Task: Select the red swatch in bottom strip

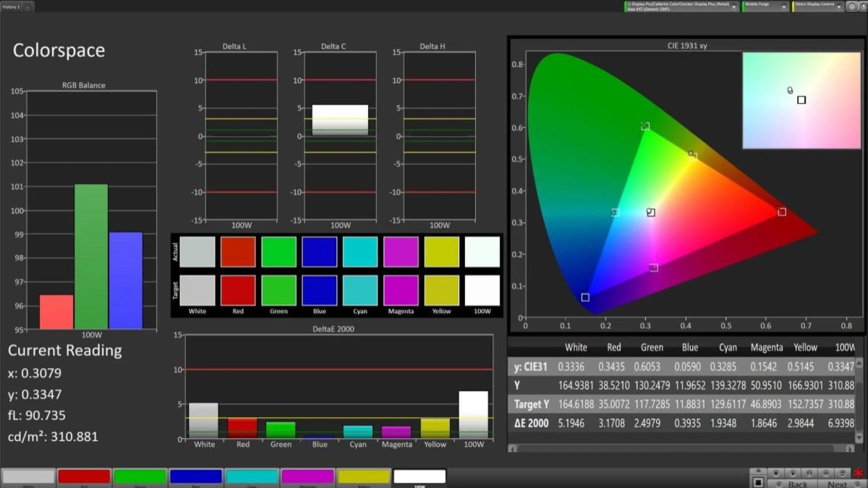Action: click(x=84, y=476)
